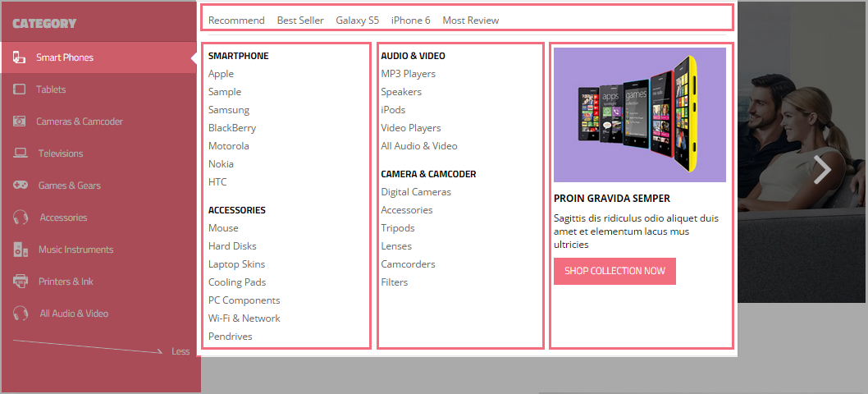Open the Windows phones promo image
The height and width of the screenshot is (394, 868).
640,115
